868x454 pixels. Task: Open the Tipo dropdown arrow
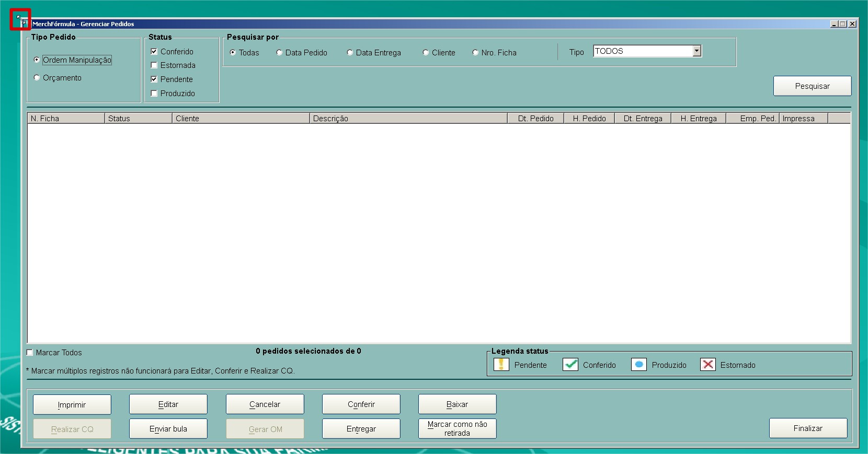(696, 51)
